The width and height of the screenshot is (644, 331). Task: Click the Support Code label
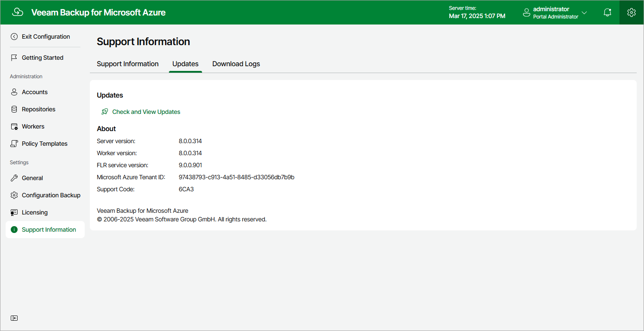click(116, 189)
